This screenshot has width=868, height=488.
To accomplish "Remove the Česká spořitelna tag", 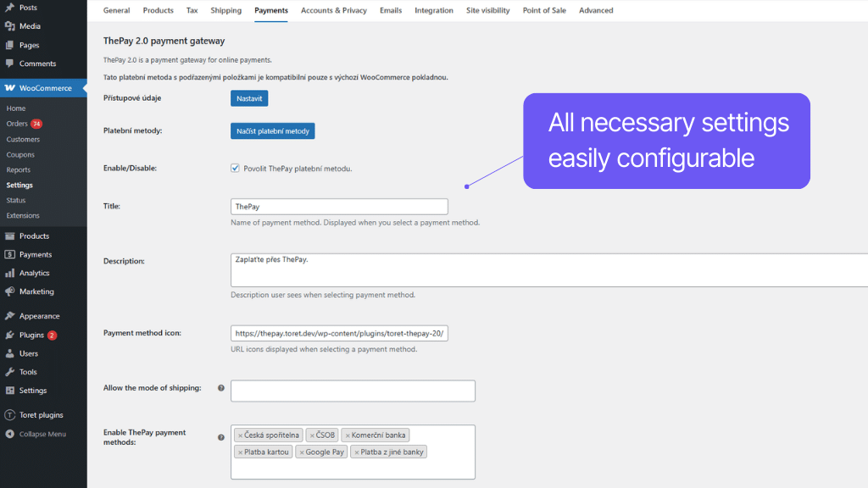I will pyautogui.click(x=240, y=435).
